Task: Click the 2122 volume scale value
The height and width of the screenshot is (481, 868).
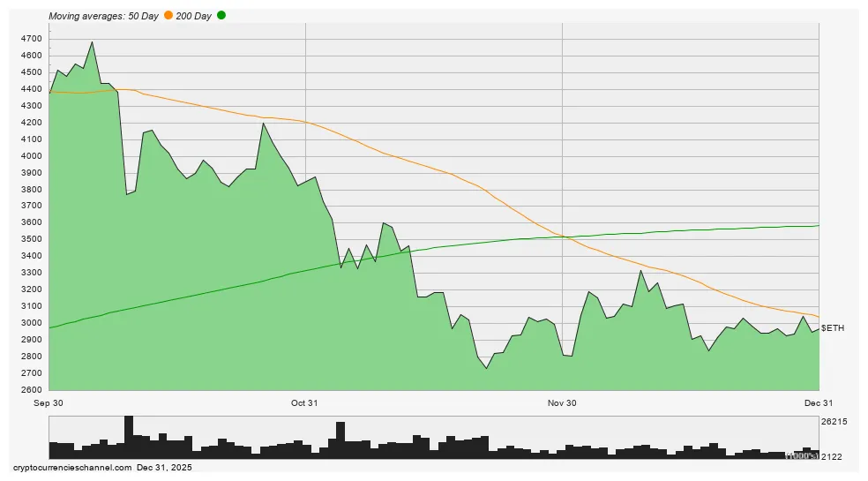Action: (x=832, y=456)
